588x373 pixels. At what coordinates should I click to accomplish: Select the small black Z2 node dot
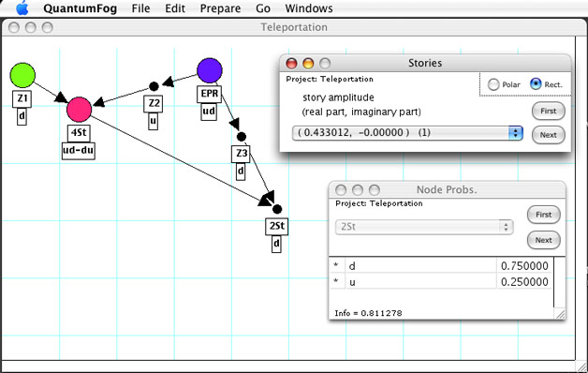pyautogui.click(x=154, y=86)
